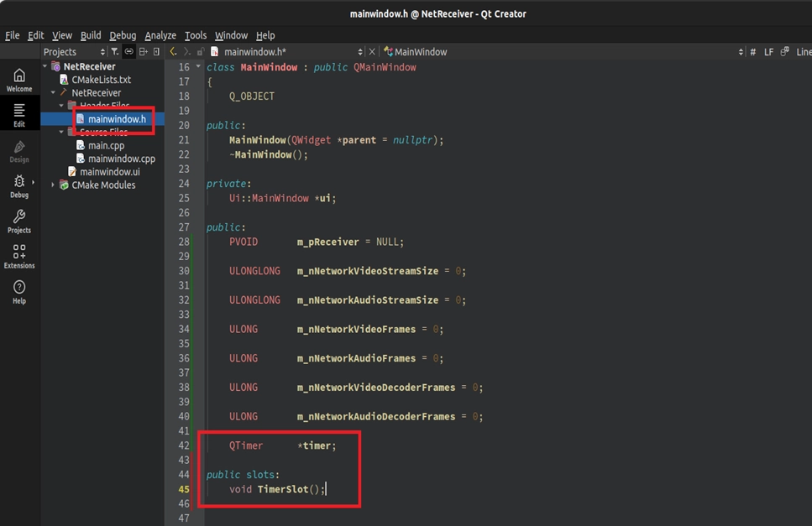Open the File menu
The height and width of the screenshot is (526, 812).
pos(12,35)
